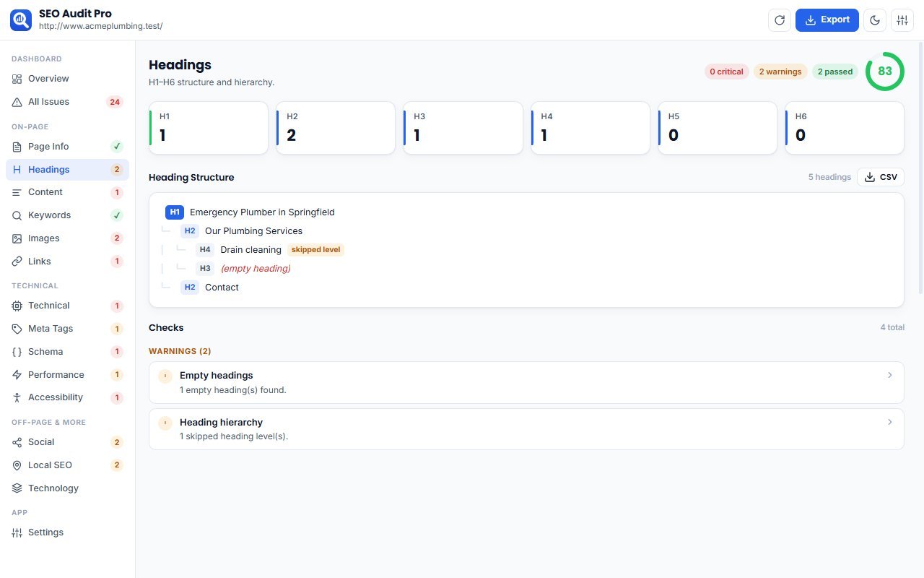This screenshot has width=924, height=578.
Task: Click the Content sidebar icon
Action: [17, 192]
